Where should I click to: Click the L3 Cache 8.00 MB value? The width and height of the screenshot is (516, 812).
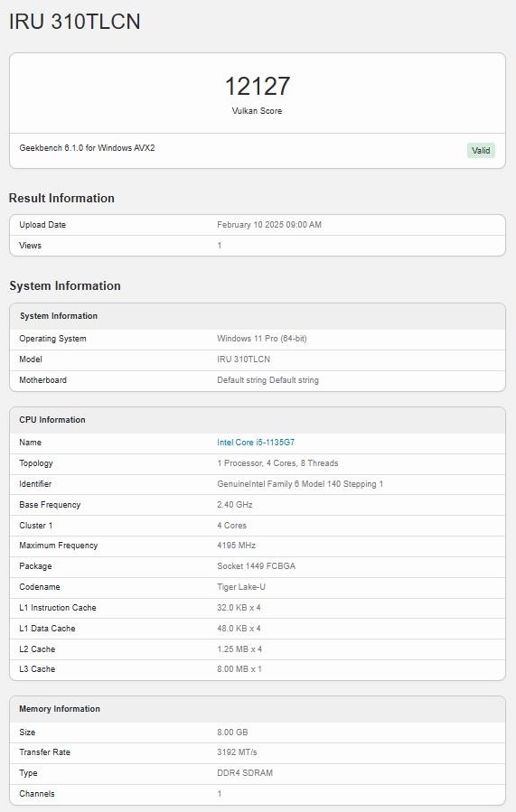[x=239, y=669]
